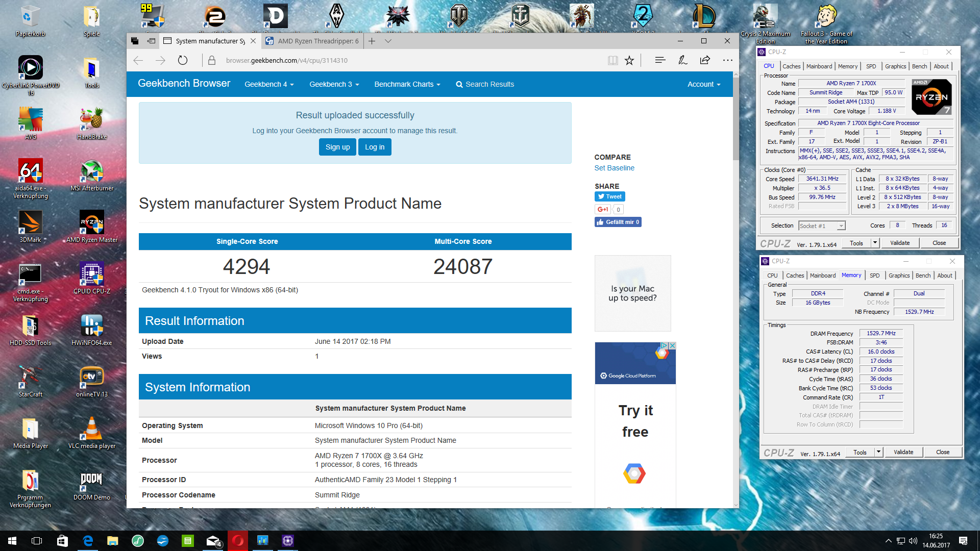Screen dimensions: 980x551
Task: Open the Account dropdown menu
Action: (703, 84)
